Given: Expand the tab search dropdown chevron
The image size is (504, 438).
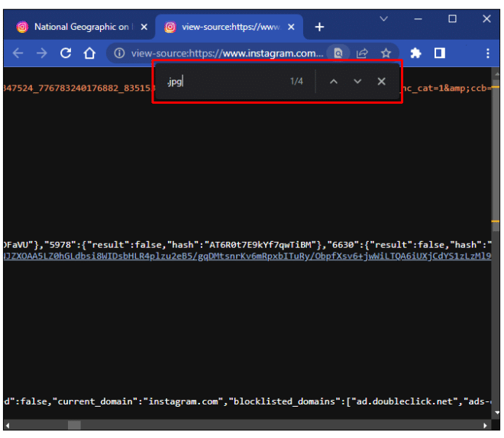Looking at the screenshot, I should click(x=383, y=18).
